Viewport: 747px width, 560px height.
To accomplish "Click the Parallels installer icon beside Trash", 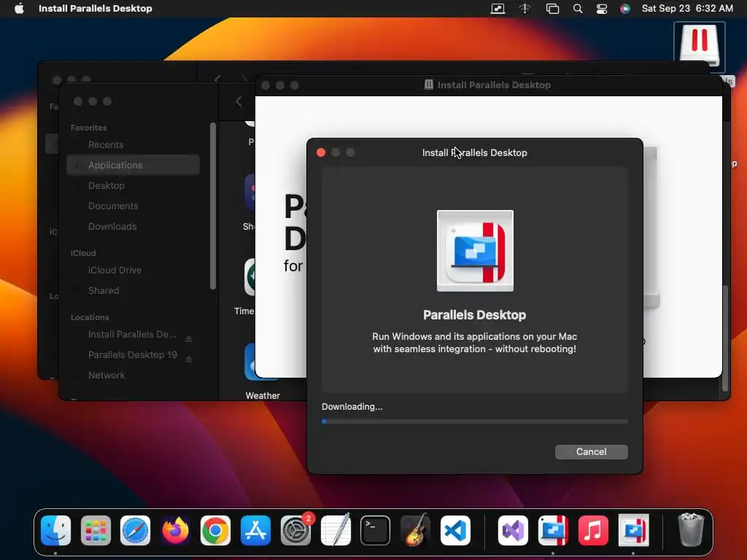I will (633, 530).
